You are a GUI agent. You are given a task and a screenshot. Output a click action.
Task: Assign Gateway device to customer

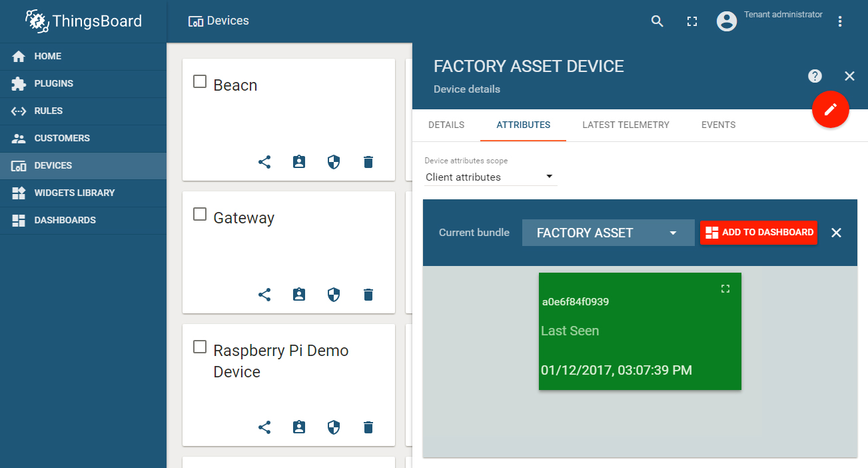coord(299,295)
